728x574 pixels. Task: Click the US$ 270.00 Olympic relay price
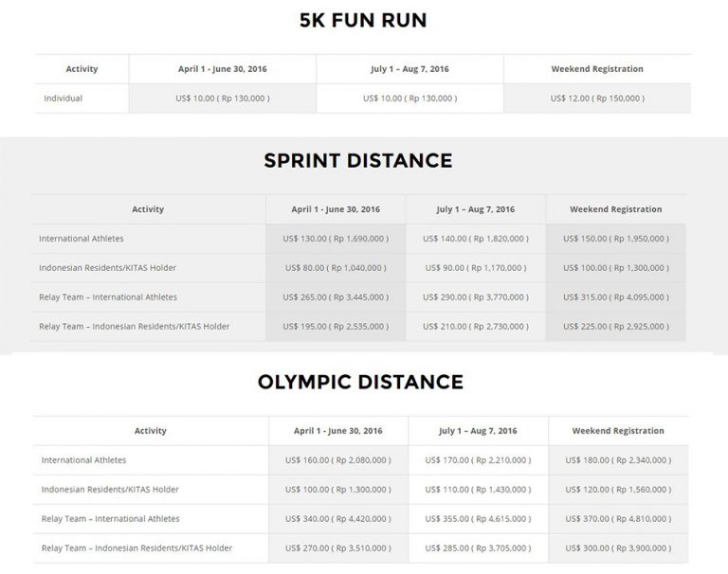[x=337, y=548]
